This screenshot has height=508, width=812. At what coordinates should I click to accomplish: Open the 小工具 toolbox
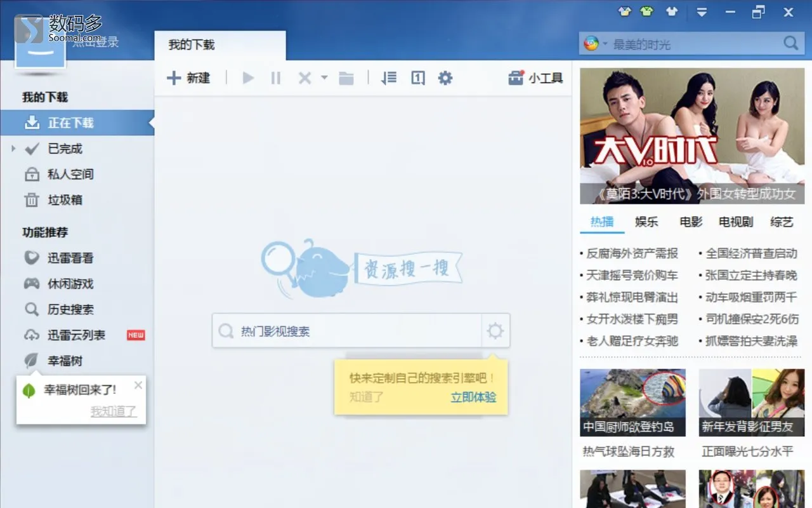pos(535,78)
